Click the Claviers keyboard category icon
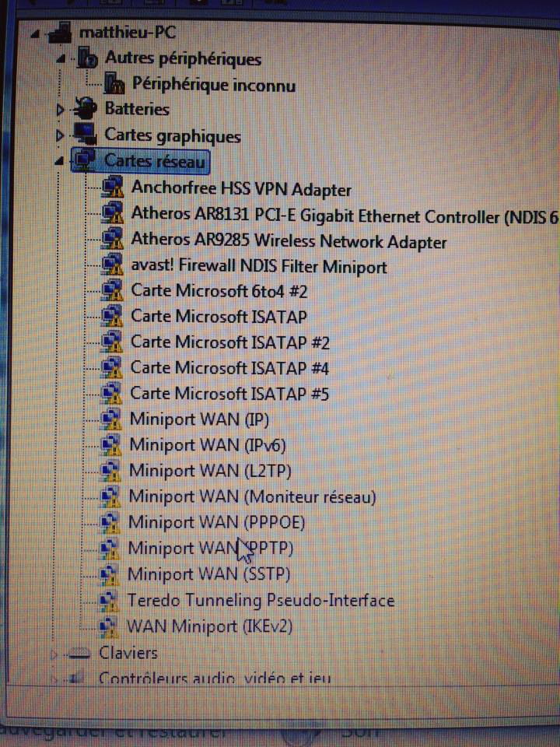560x747 pixels. (x=79, y=654)
